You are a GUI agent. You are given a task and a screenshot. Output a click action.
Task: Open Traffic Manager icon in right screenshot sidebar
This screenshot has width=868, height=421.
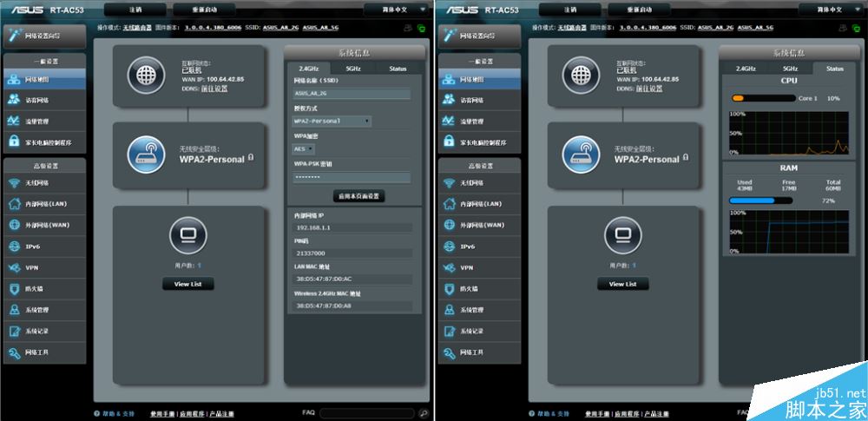pos(449,122)
